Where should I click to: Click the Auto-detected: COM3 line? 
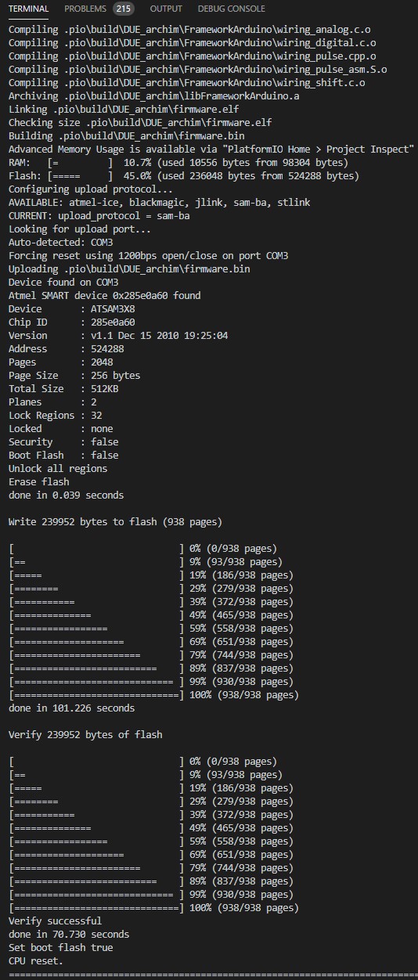60,243
